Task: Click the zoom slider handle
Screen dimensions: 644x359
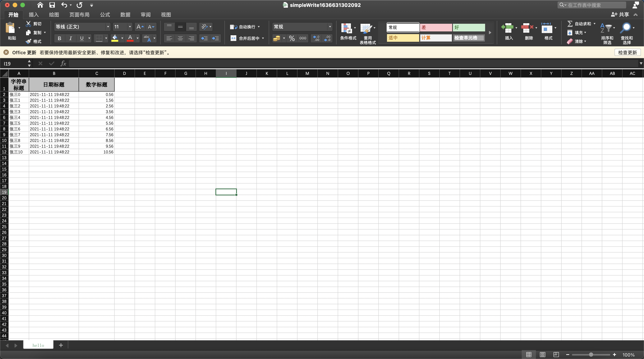Action: click(x=591, y=355)
